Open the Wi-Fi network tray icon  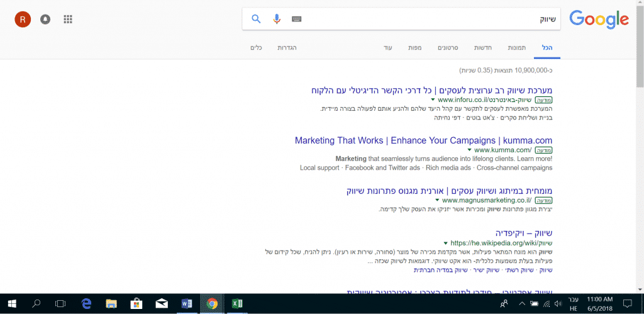click(547, 304)
